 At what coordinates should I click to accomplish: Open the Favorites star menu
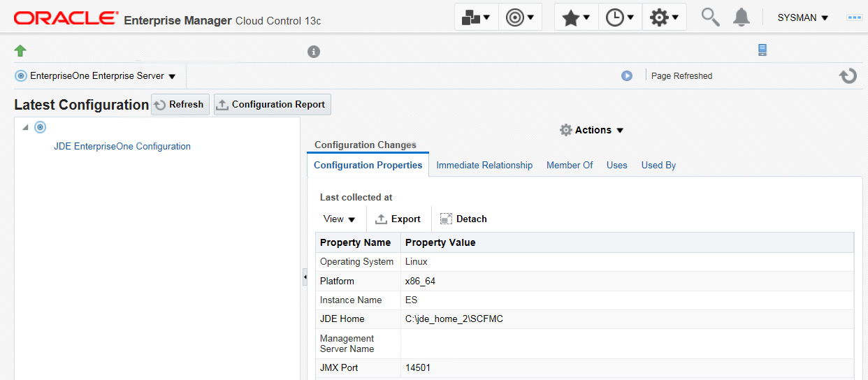pyautogui.click(x=577, y=17)
